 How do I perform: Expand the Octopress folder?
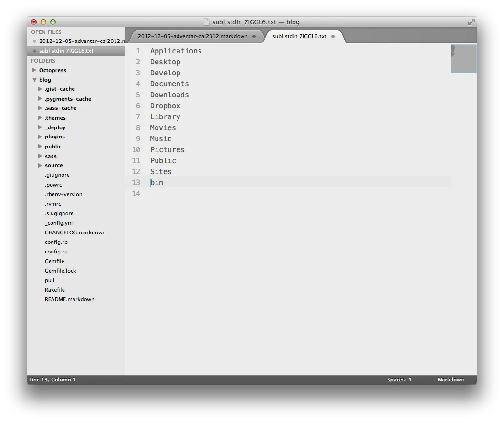point(34,70)
